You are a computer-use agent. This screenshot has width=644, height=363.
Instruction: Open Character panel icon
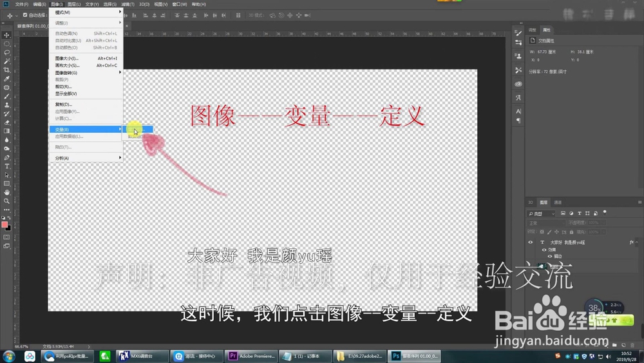[x=518, y=112]
